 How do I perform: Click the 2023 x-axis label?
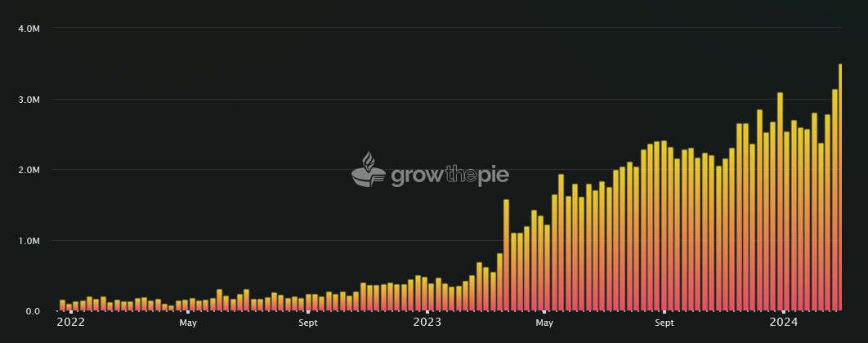pos(427,323)
